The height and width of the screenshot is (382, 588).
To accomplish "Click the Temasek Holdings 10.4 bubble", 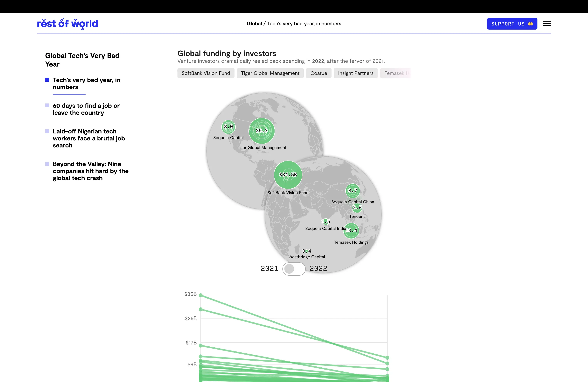I will click(x=351, y=230).
